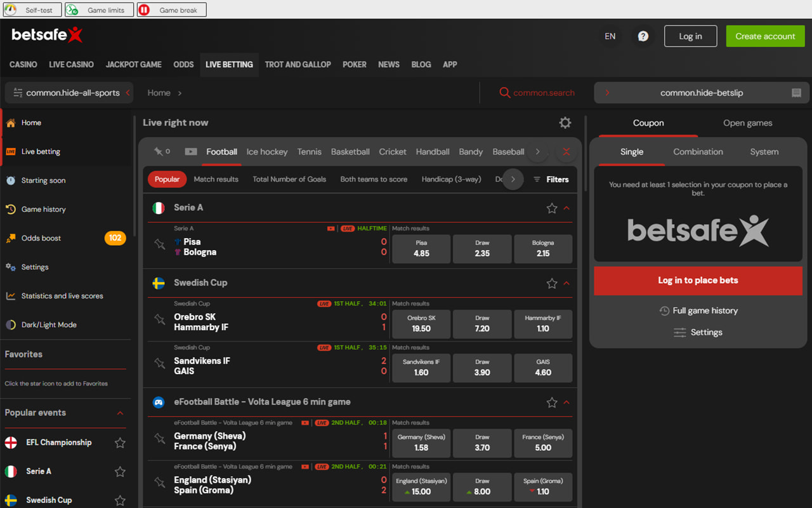Collapse eFootball Battle league section
The image size is (812, 508).
[x=566, y=403]
